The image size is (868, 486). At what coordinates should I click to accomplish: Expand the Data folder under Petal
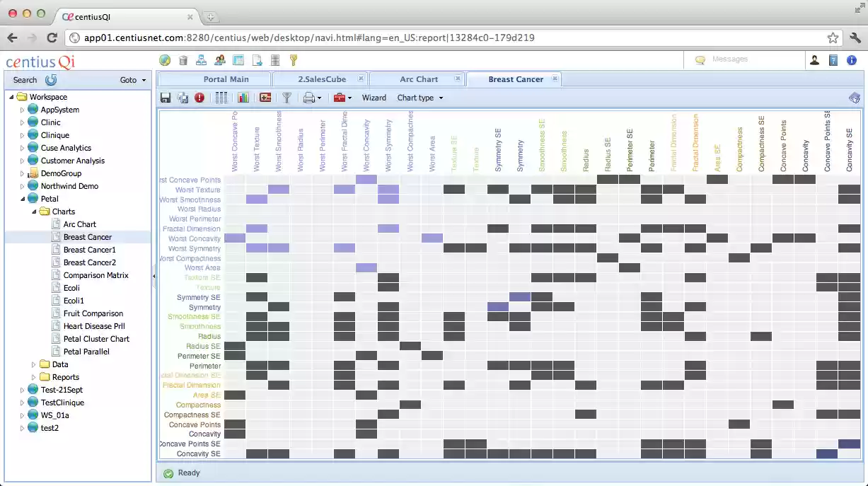[32, 364]
